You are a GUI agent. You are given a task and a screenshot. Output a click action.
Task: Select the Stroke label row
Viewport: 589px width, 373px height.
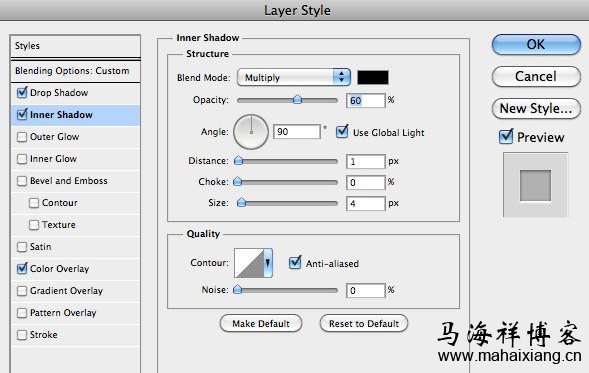pyautogui.click(x=76, y=335)
